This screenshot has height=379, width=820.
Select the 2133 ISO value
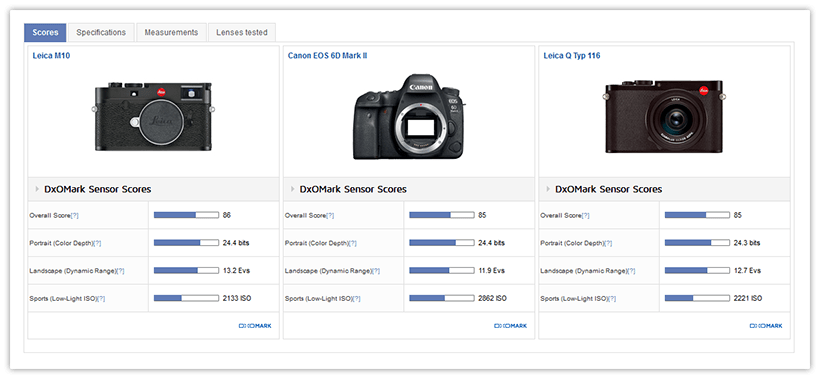[237, 298]
